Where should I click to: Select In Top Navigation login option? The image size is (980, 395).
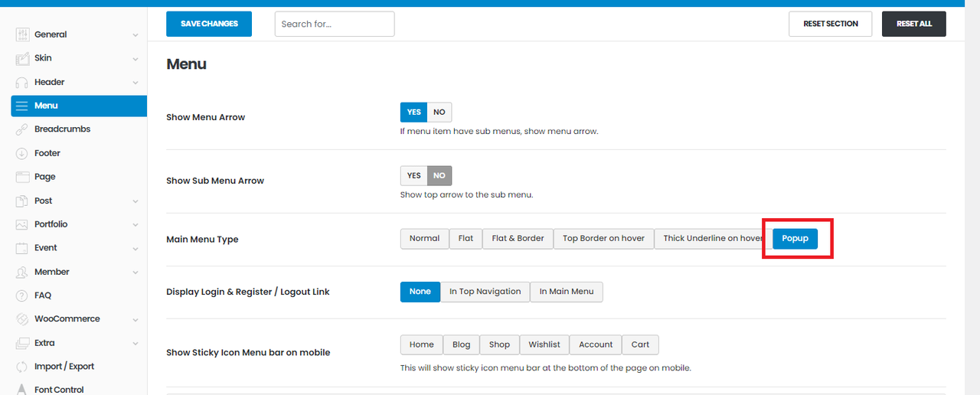[x=485, y=292]
